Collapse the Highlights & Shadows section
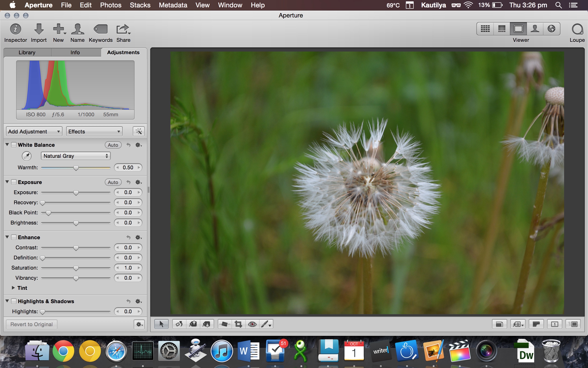The image size is (588, 368). [7, 301]
